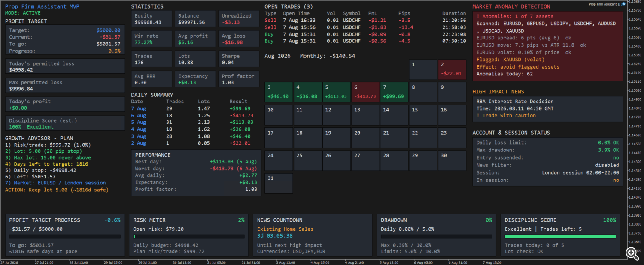644x265 pixels.
Task: Click the 'Flagged: XAUUSD (volat)' warning
Action: pyautogui.click(x=510, y=60)
